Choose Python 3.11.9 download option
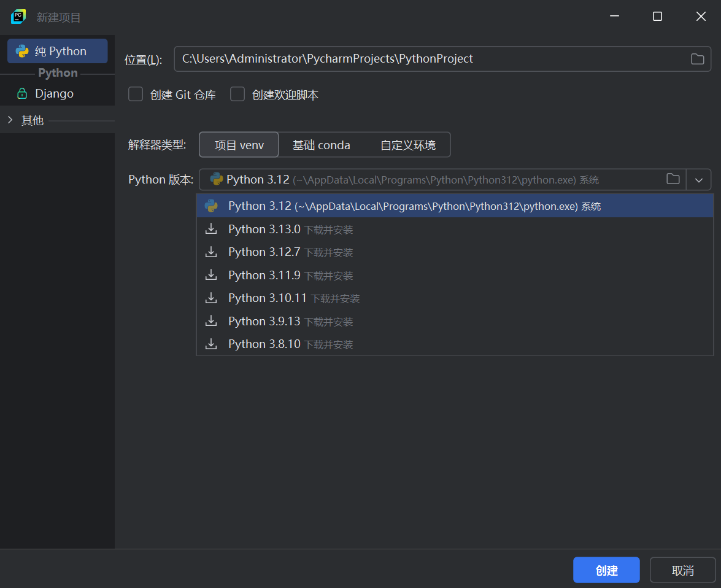The height and width of the screenshot is (588, 721). [x=455, y=275]
